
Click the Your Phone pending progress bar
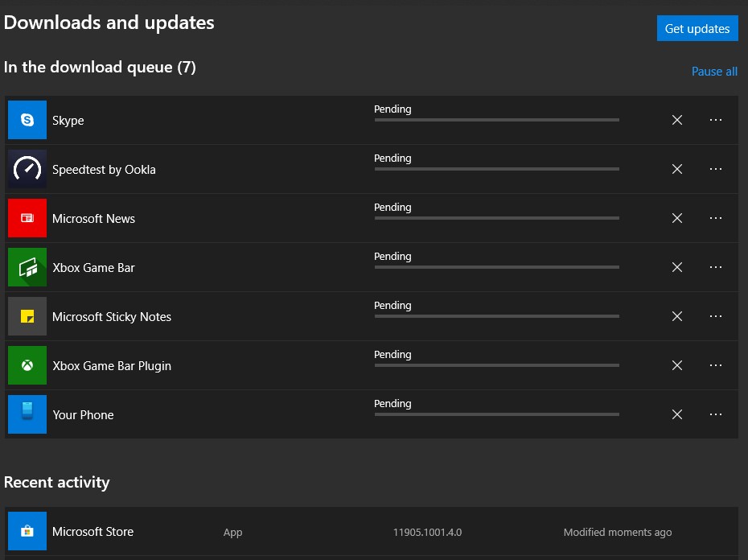tap(496, 414)
